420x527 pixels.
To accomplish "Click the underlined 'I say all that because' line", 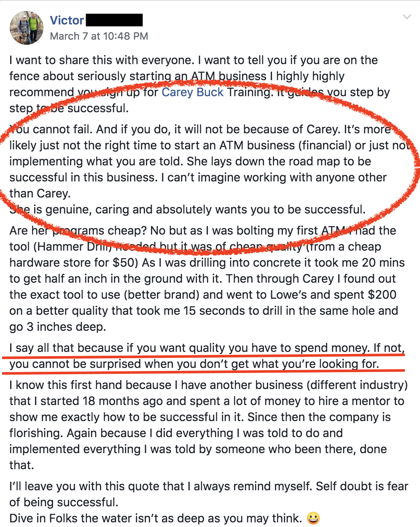I will [207, 348].
